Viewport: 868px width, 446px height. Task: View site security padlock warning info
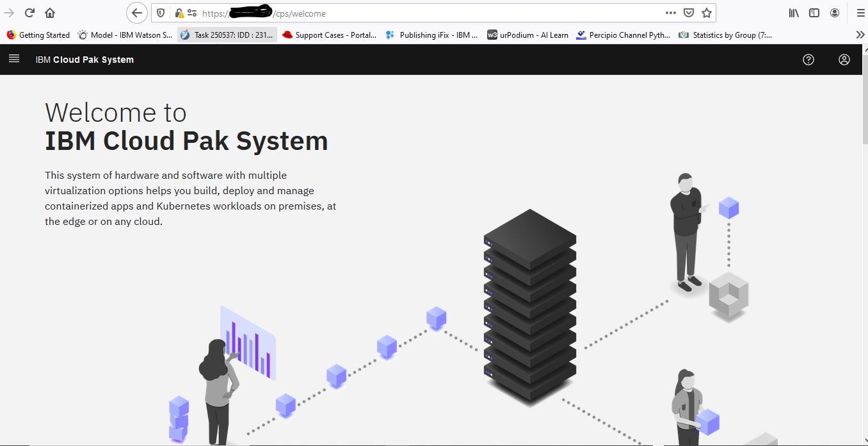(179, 13)
